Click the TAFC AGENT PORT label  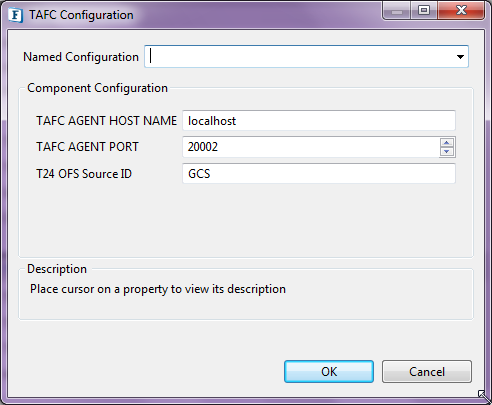(x=87, y=147)
